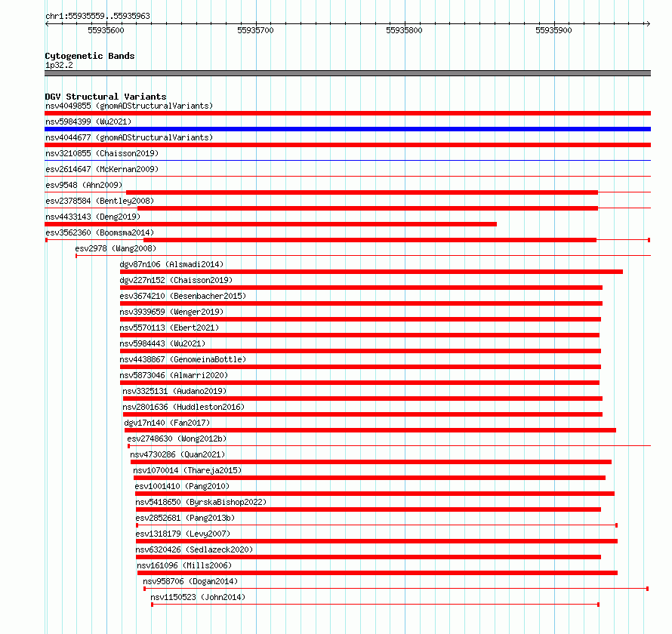The image size is (672, 634).
Task: Click variant label esv9548 (Ahn2009)
Action: click(x=84, y=185)
